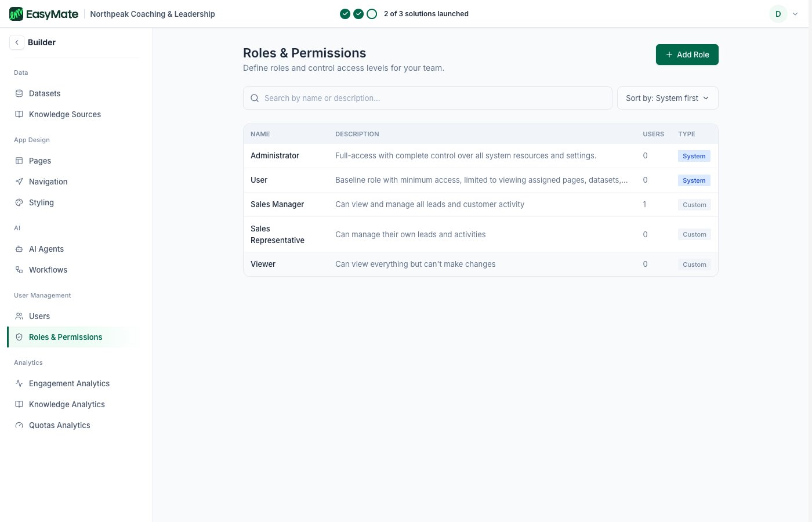Image resolution: width=812 pixels, height=522 pixels.
Task: Go to Knowledge Sources
Action: [x=73, y=114]
